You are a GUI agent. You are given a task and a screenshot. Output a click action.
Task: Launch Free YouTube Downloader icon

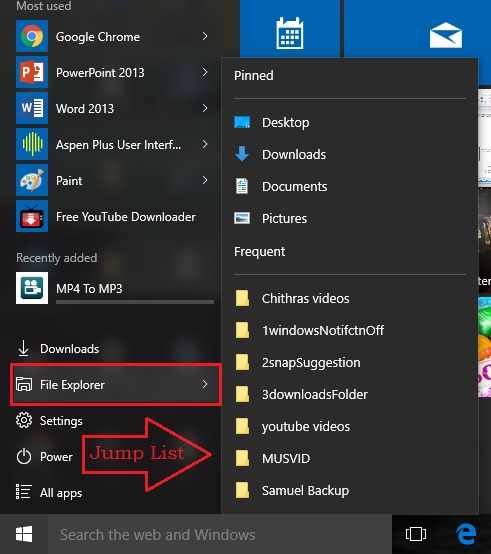[32, 216]
